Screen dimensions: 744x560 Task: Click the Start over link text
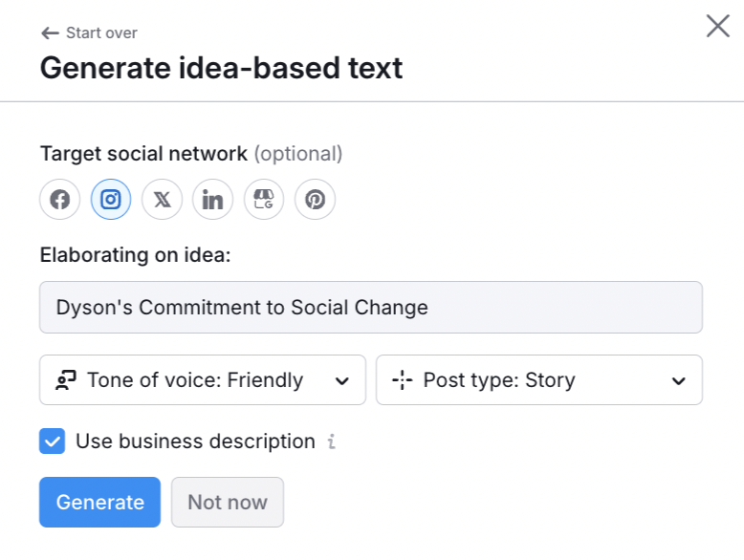tap(101, 33)
